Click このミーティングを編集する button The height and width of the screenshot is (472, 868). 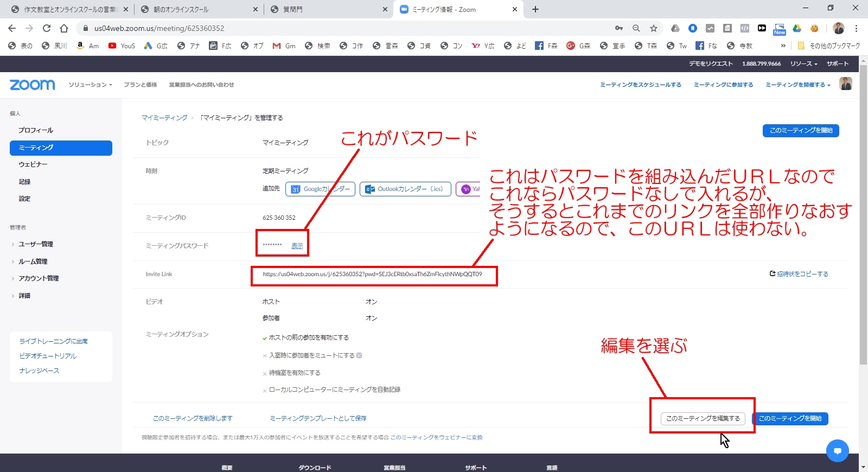pos(703,418)
